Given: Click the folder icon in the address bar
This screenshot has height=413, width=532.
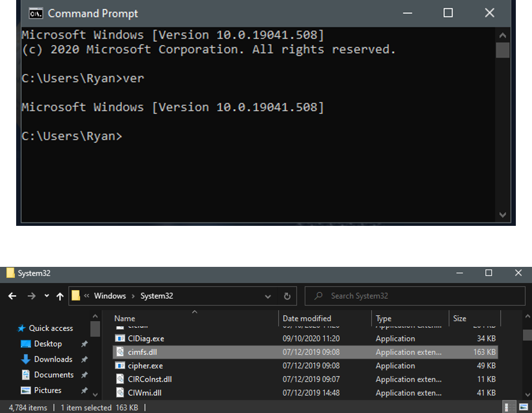Looking at the screenshot, I should click(76, 296).
